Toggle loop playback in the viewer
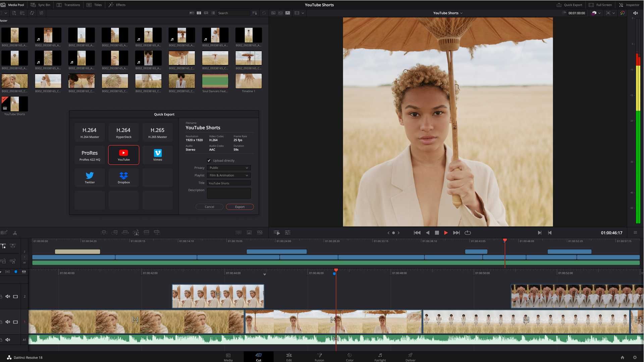Viewport: 644px width, 362px height. [468, 232]
